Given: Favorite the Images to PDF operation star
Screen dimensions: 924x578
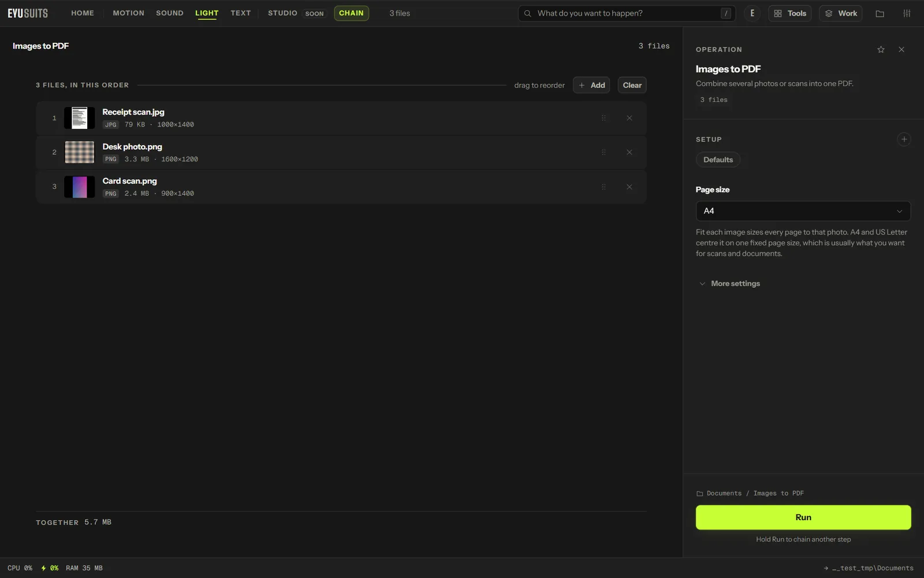Looking at the screenshot, I should [x=881, y=50].
